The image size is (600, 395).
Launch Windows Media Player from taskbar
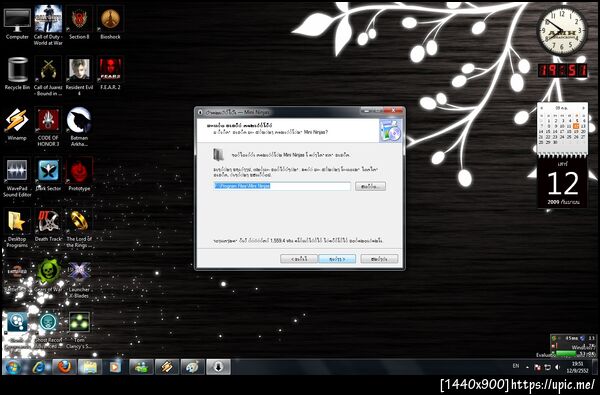pyautogui.click(x=114, y=367)
